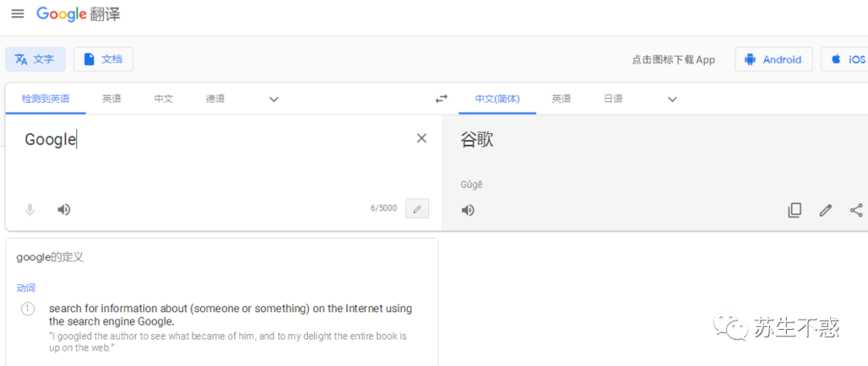Suggest an edit to the translation
This screenshot has width=868, height=366.
825,210
